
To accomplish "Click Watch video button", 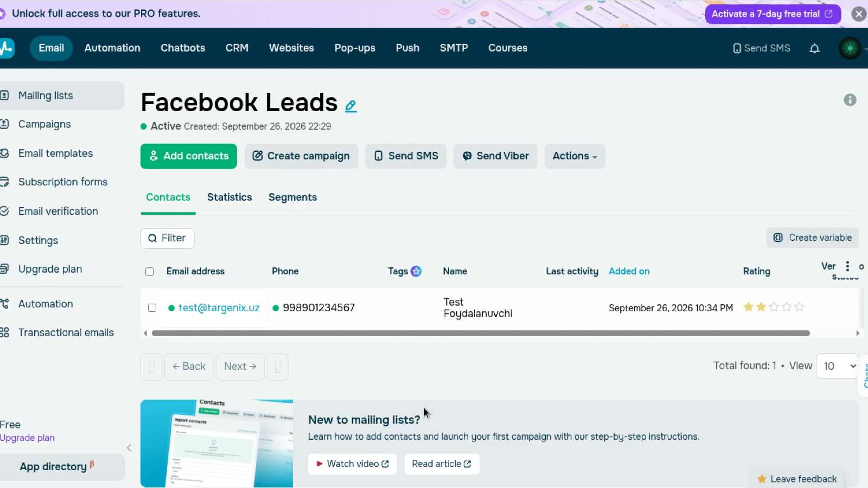I will click(x=353, y=464).
